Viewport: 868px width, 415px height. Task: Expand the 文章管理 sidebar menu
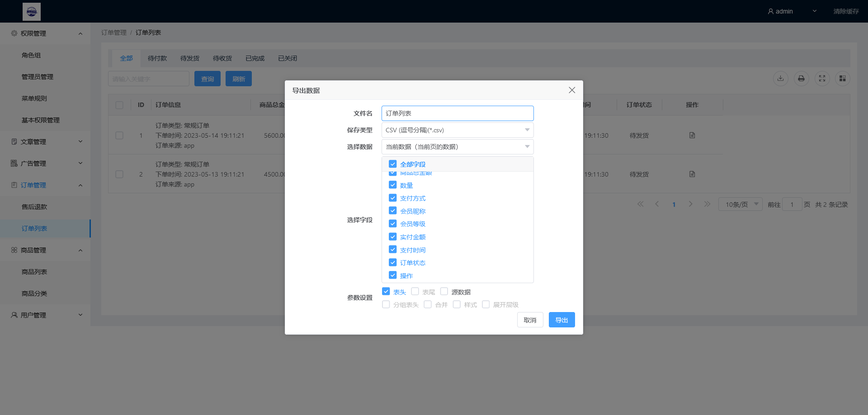coord(45,142)
